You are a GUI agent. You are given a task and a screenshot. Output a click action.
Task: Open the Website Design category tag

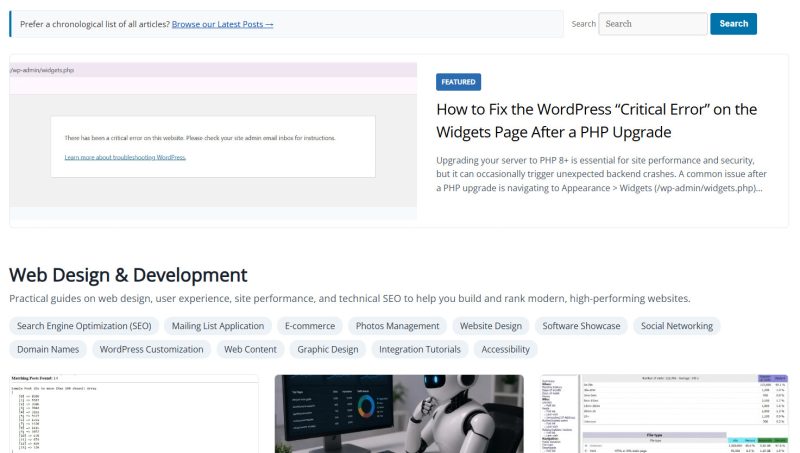click(491, 326)
